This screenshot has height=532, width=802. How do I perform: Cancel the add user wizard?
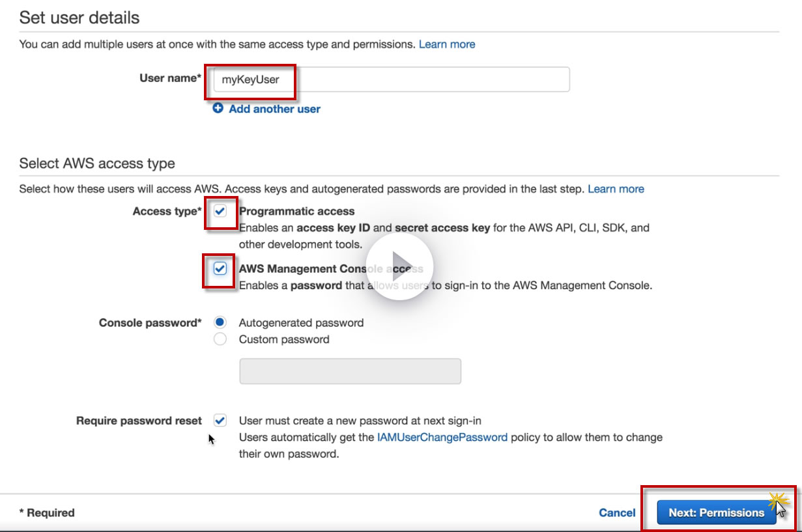(x=617, y=512)
